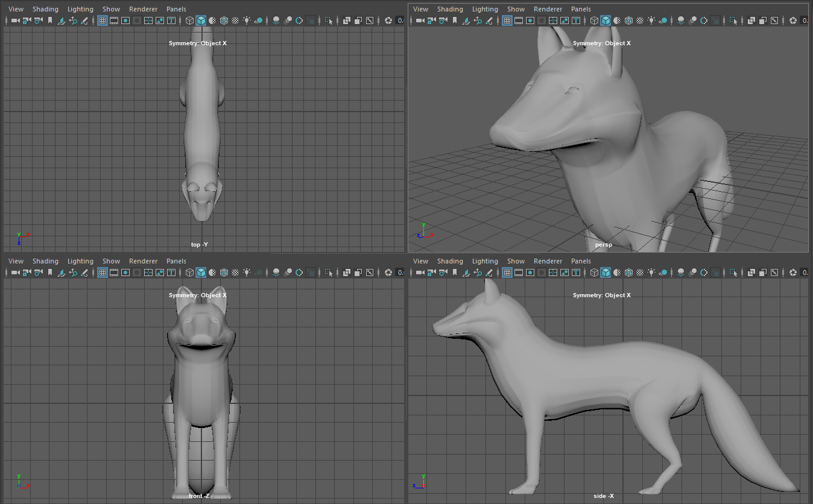Click 'top -Y' camera label
The height and width of the screenshot is (504, 813).
(x=200, y=244)
